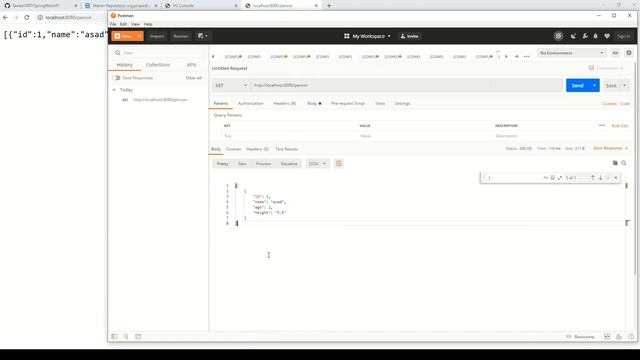Add a new request tab with plus

[x=516, y=56]
